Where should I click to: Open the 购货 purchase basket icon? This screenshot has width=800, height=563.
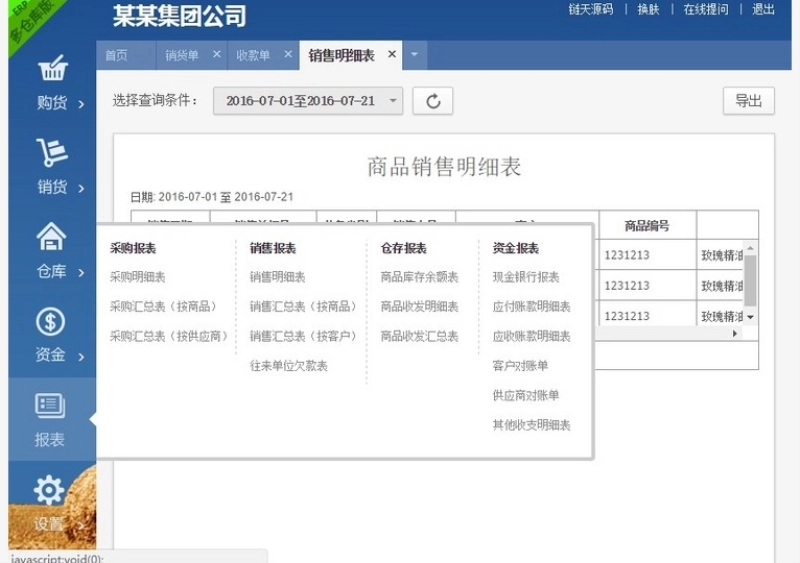(53, 68)
